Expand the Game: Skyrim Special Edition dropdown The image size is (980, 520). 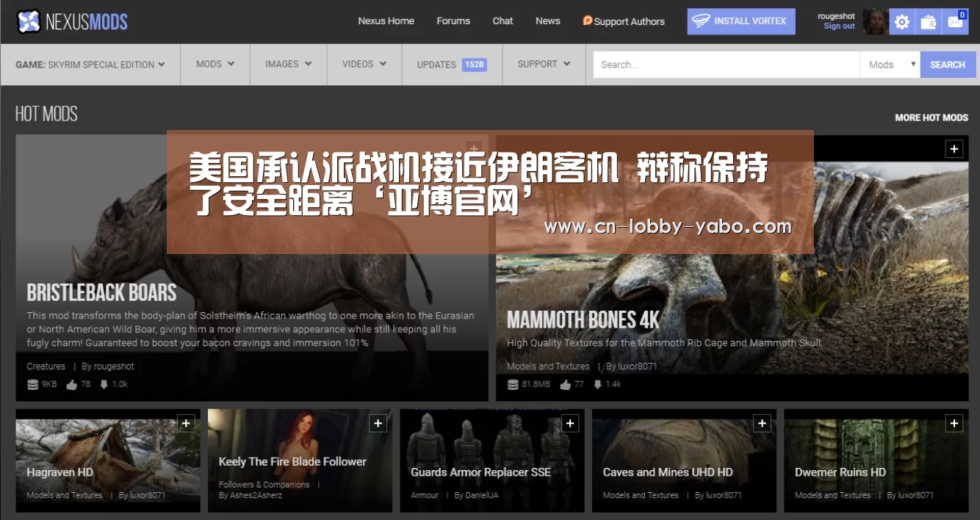(90, 65)
